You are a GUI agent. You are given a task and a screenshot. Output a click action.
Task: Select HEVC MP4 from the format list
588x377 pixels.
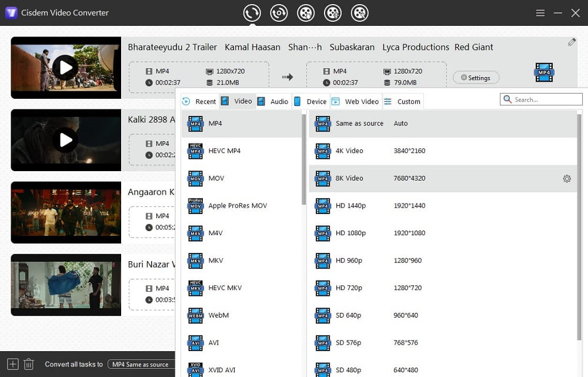click(224, 151)
